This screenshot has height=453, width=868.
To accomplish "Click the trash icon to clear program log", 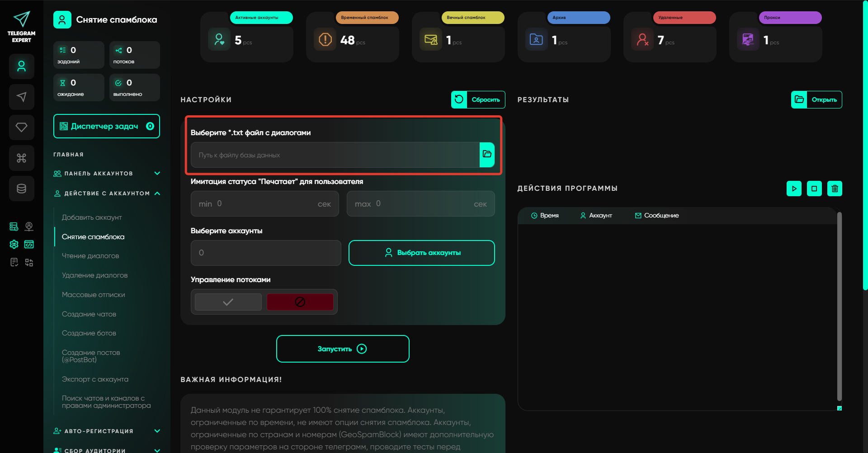I will [835, 189].
